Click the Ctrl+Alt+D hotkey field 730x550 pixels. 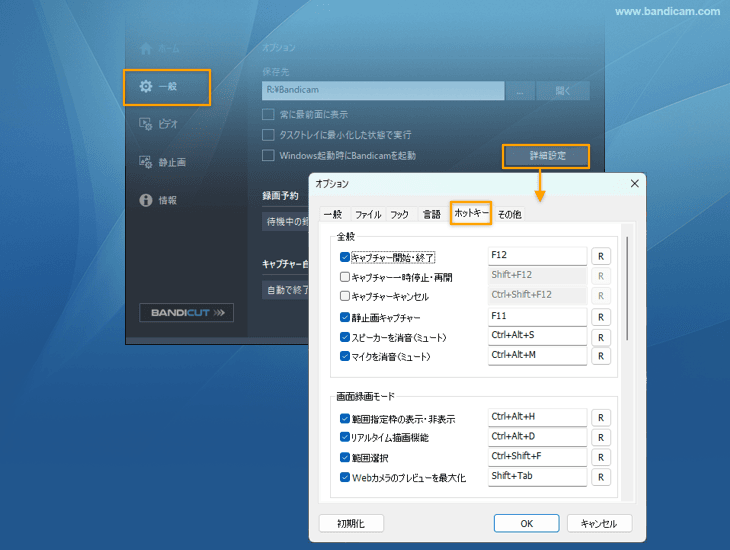point(537,437)
